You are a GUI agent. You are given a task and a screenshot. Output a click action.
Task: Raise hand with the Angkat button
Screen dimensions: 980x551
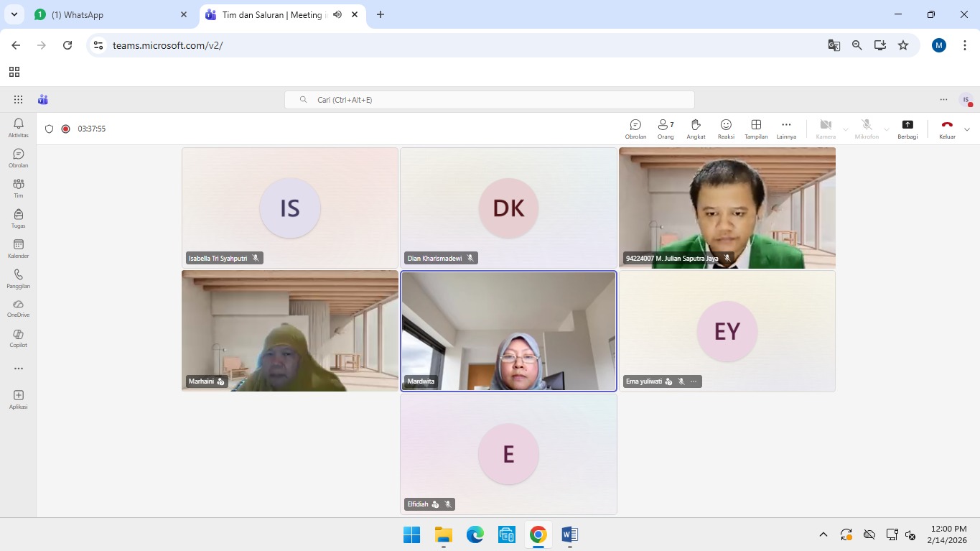coord(696,129)
